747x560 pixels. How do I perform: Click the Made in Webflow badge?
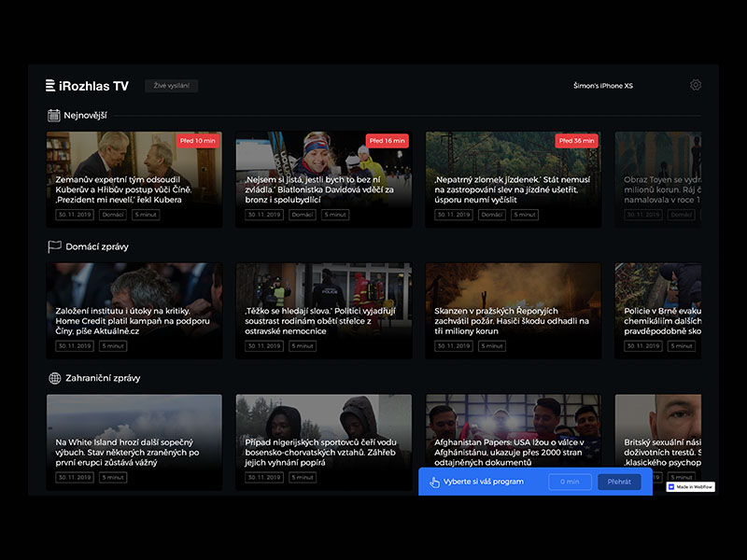coord(690,486)
